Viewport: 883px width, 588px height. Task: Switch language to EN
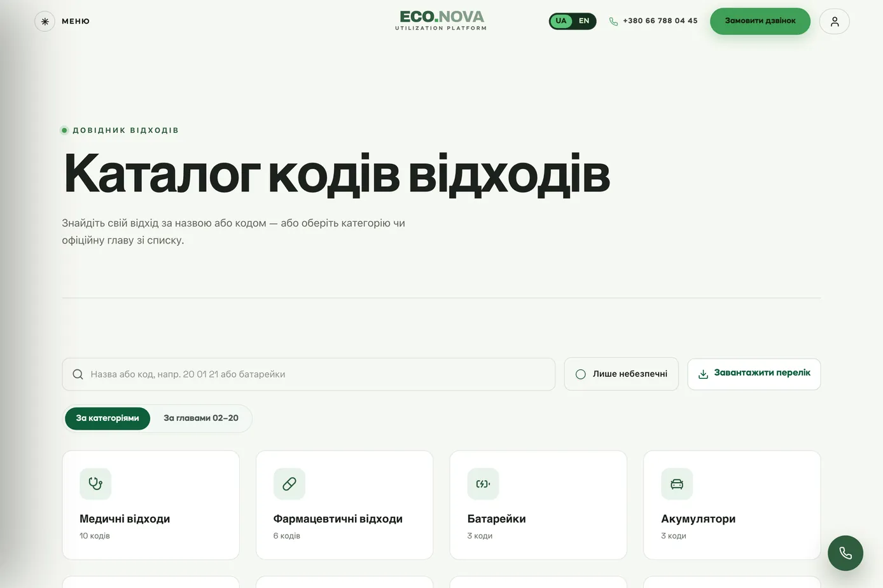tap(584, 21)
